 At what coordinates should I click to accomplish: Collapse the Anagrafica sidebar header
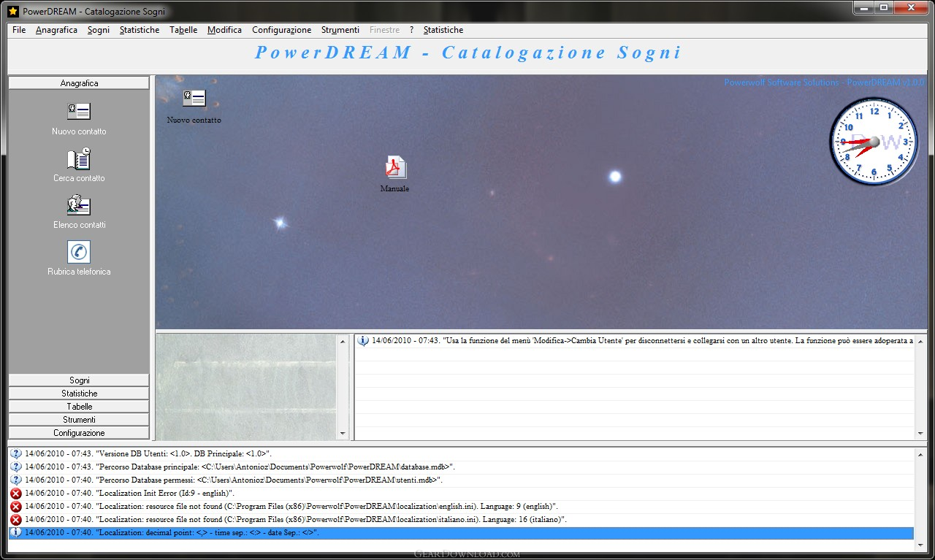tap(79, 83)
